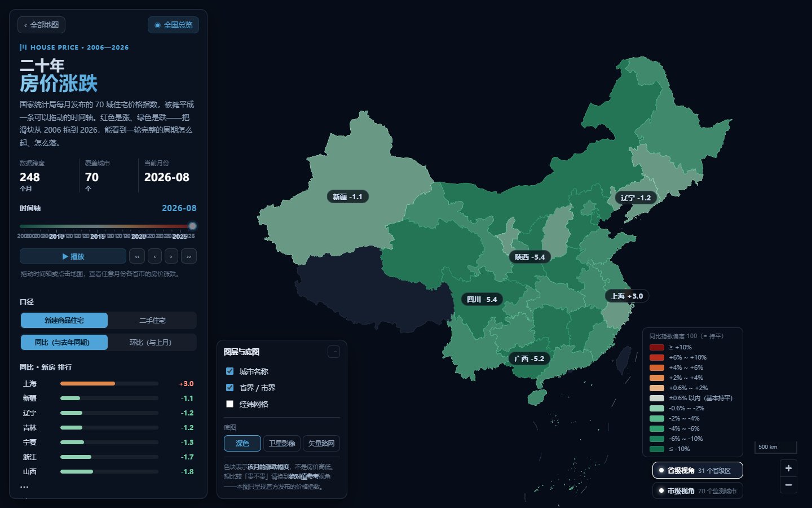Open the 全国总览 overview
The image size is (812, 508).
(173, 25)
